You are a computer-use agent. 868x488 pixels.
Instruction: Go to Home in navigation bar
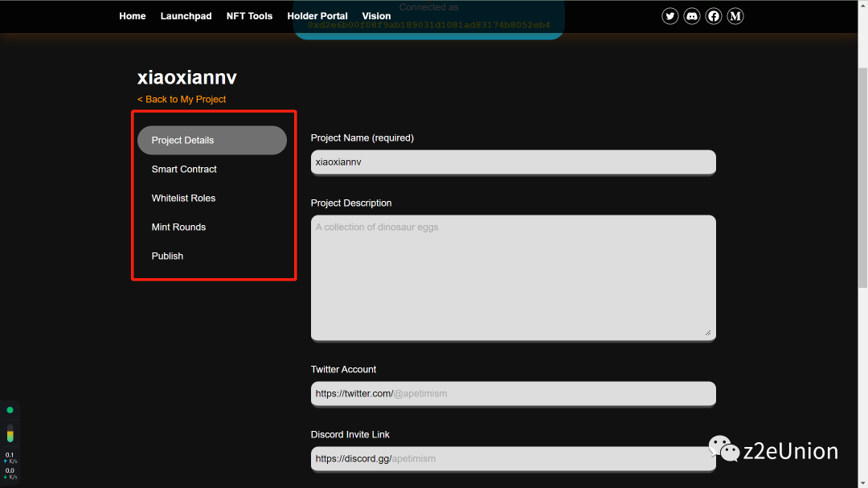(133, 16)
